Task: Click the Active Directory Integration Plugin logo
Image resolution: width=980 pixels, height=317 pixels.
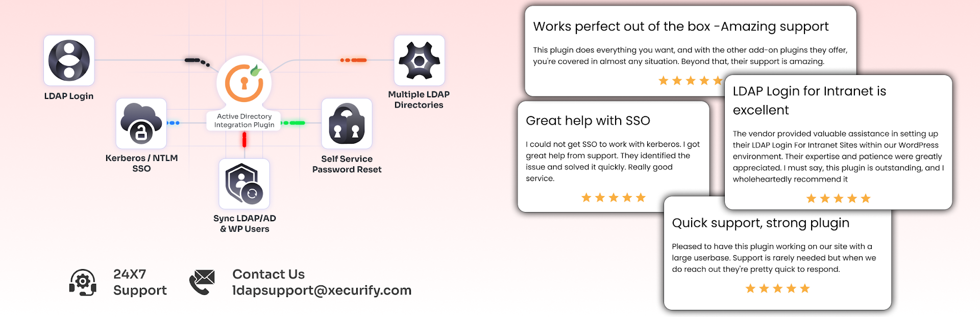Action: point(244,83)
